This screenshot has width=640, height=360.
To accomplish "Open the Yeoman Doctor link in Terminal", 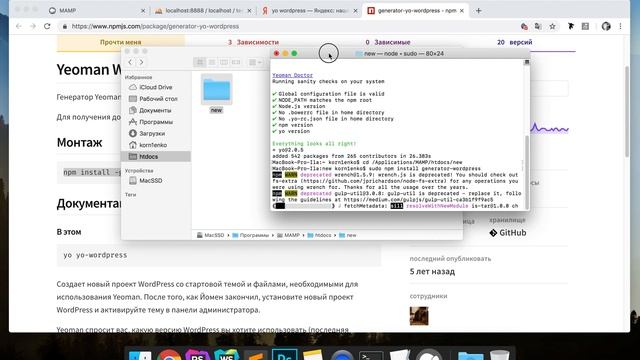I will 293,75.
